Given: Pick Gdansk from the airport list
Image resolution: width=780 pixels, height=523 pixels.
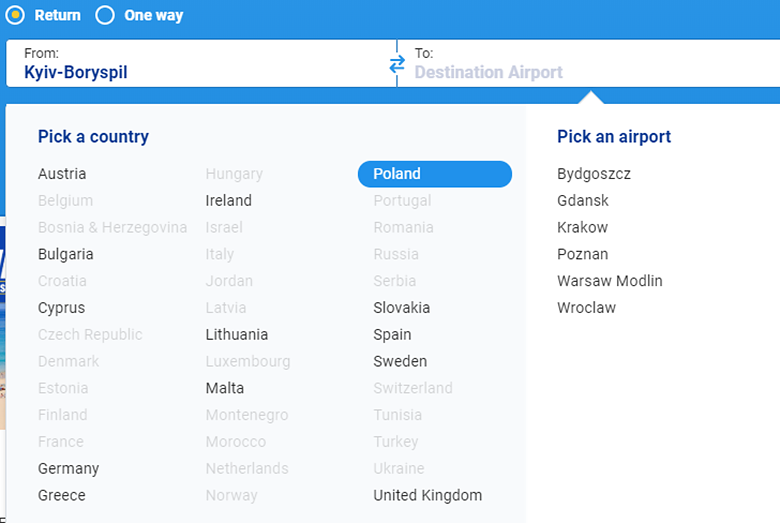Looking at the screenshot, I should 583,201.
